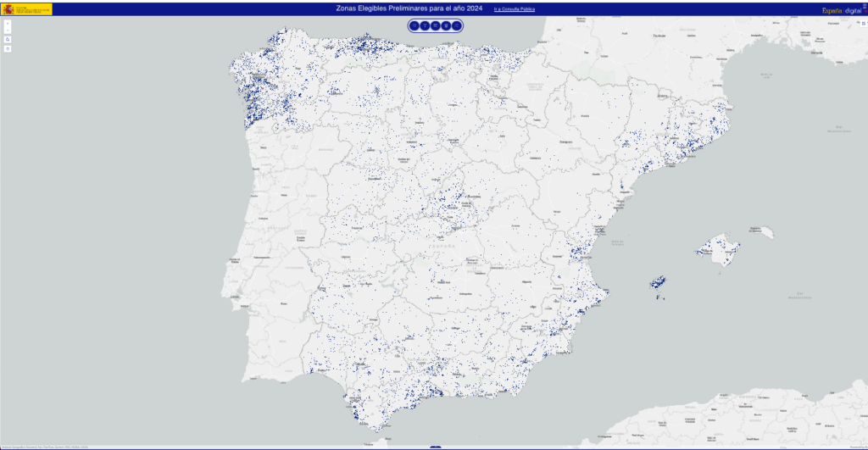Screen dimensions: 868x450
Task: Click the find my location button
Action: (8, 48)
